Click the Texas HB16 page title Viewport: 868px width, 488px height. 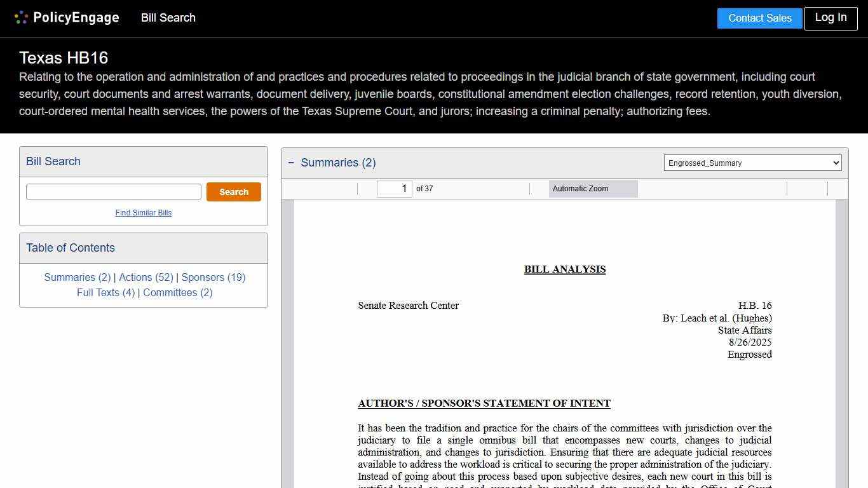pyautogui.click(x=64, y=58)
